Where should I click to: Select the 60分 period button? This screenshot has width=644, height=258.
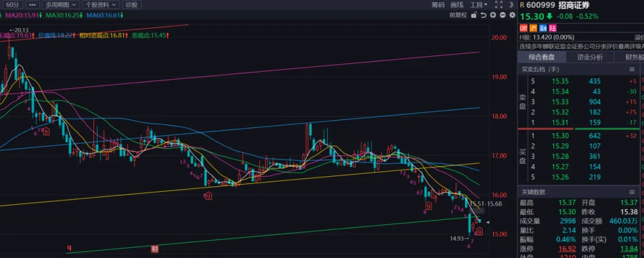tap(11, 5)
